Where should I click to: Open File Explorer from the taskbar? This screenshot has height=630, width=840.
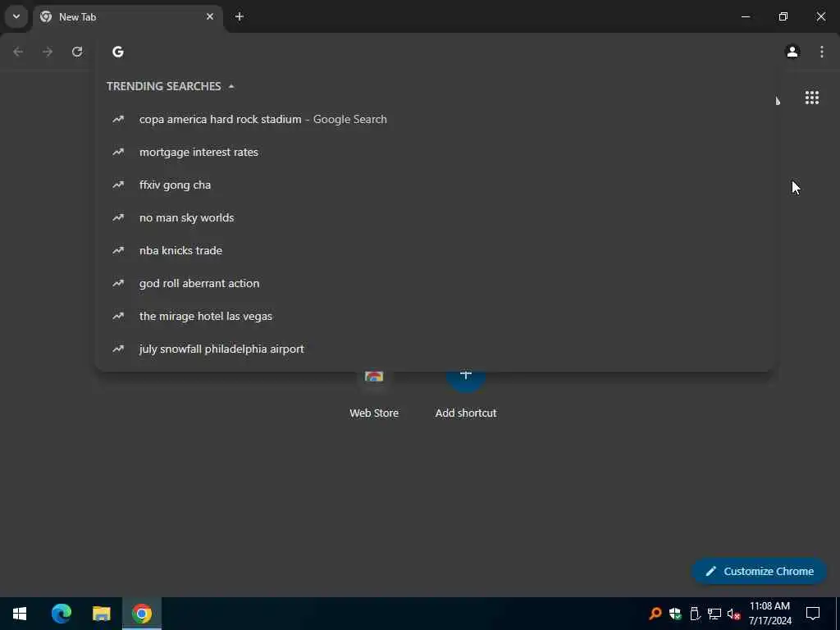[101, 614]
